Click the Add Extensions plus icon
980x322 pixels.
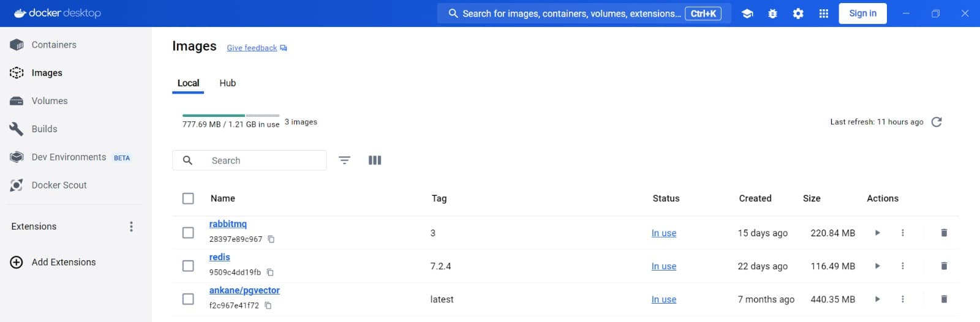17,262
